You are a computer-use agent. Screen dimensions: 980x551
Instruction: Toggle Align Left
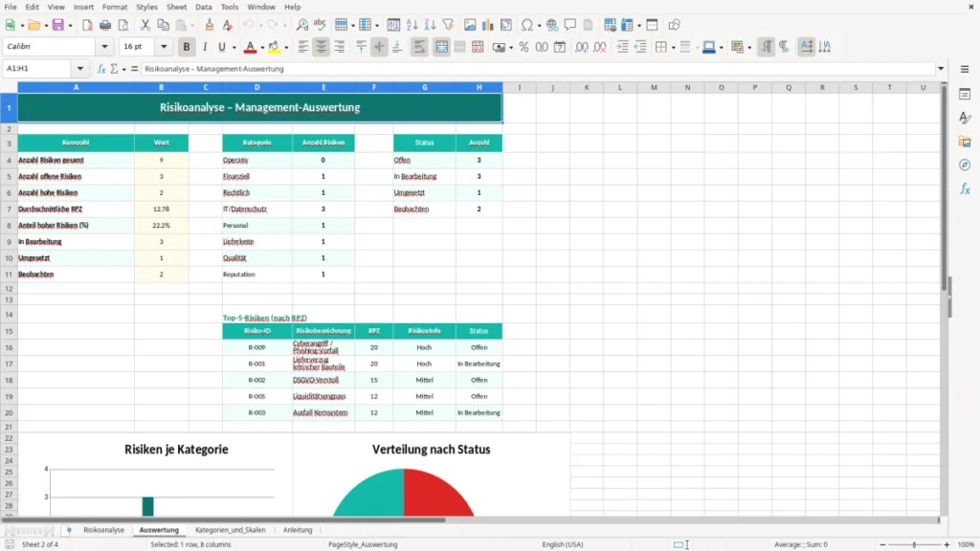click(303, 47)
